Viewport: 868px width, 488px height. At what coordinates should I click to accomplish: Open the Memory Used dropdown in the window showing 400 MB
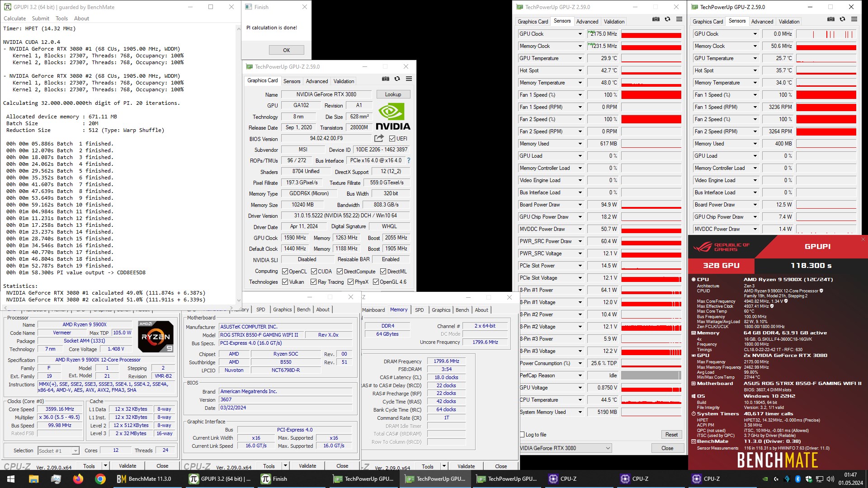(755, 144)
